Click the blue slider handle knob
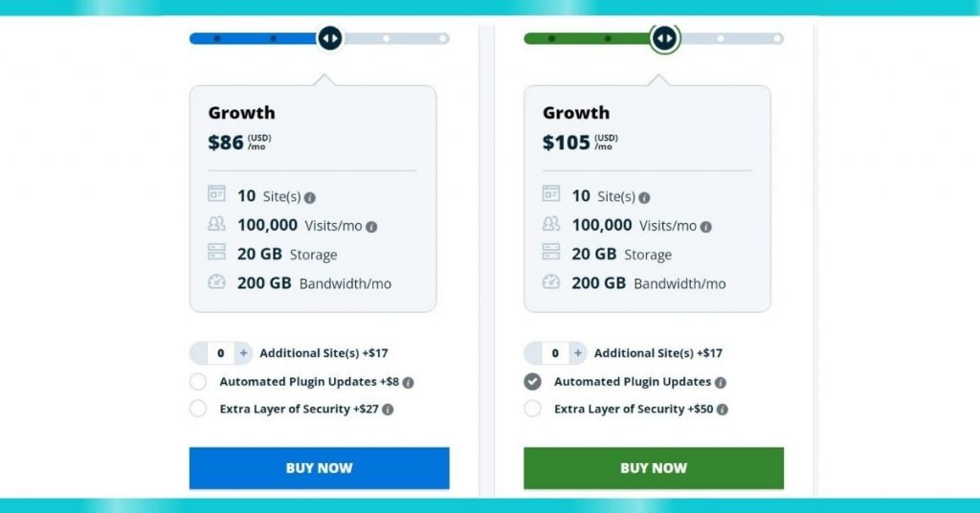 point(330,38)
